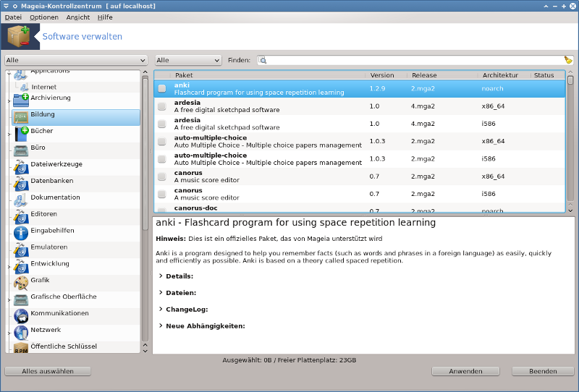Toggle auto-multiple-choice i586 checkbox
This screenshot has width=579, height=392.
[x=161, y=158]
